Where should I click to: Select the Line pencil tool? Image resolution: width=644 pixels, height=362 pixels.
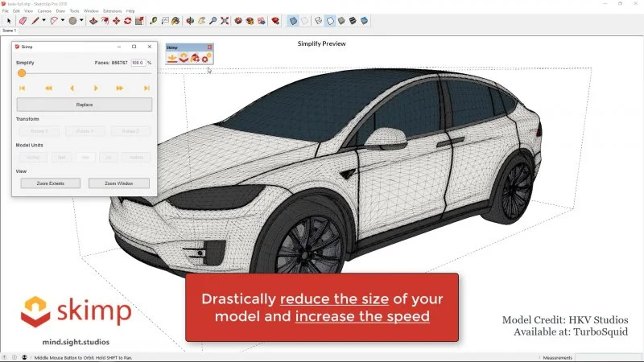coord(35,21)
